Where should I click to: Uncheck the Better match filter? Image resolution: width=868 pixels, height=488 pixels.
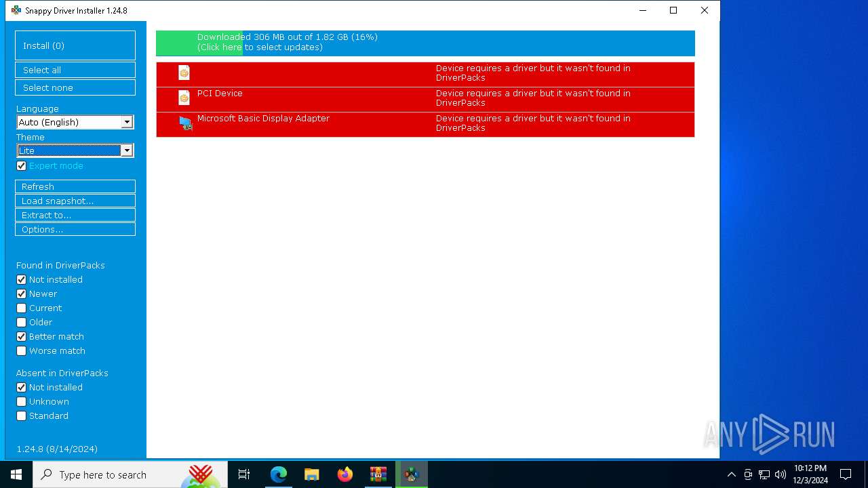pyautogui.click(x=21, y=337)
